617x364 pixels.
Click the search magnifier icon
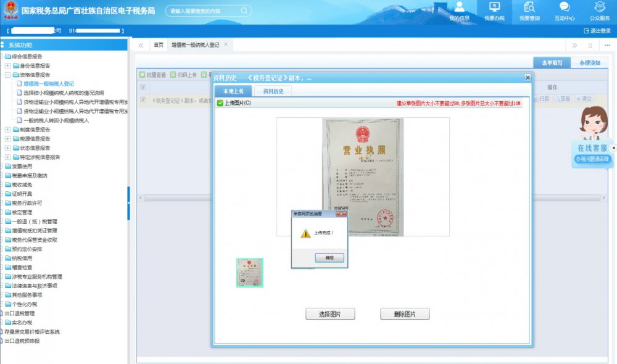244,11
